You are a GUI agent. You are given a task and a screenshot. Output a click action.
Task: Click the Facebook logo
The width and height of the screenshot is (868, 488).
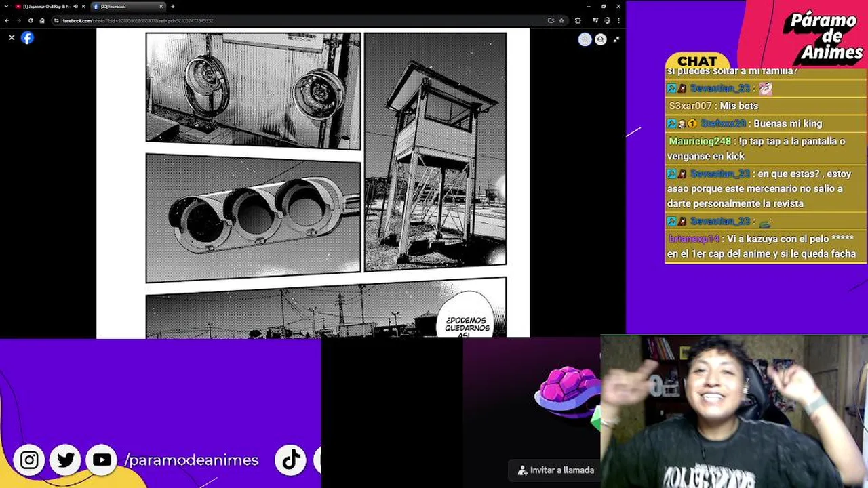[27, 38]
